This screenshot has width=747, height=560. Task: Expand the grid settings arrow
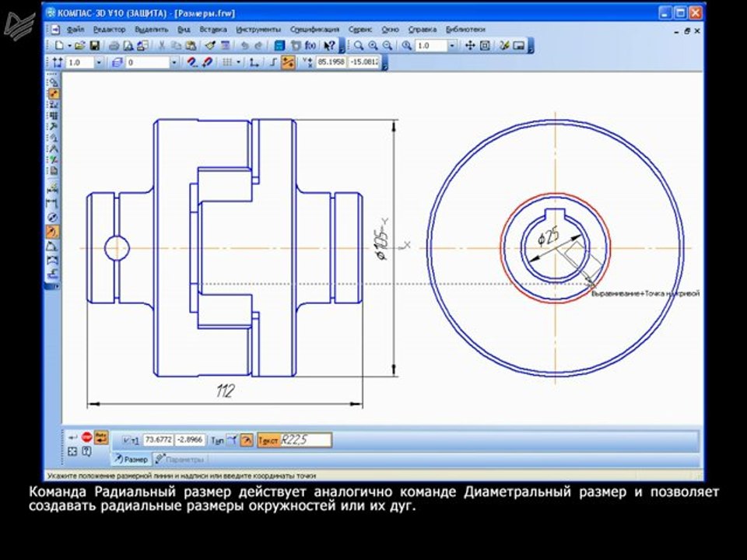pyautogui.click(x=238, y=62)
